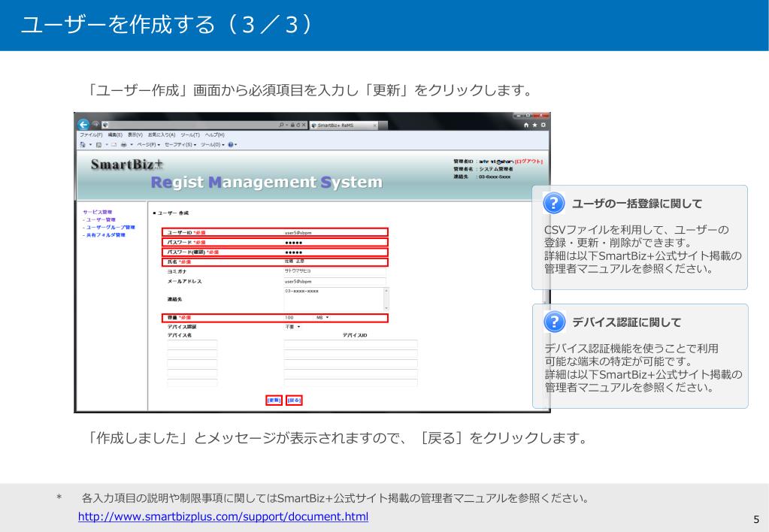Open the デバイス認証 dropdown showing 不要
Screen dimensions: 769x532
point(292,327)
